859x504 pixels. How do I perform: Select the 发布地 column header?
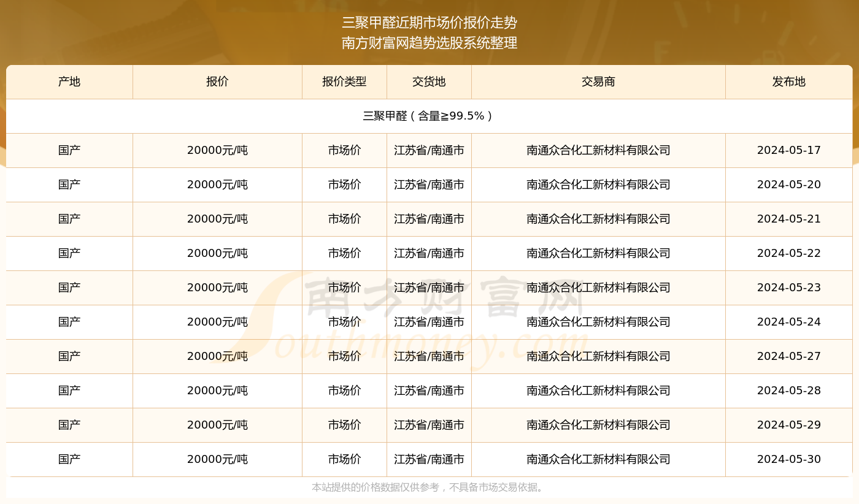[789, 82]
